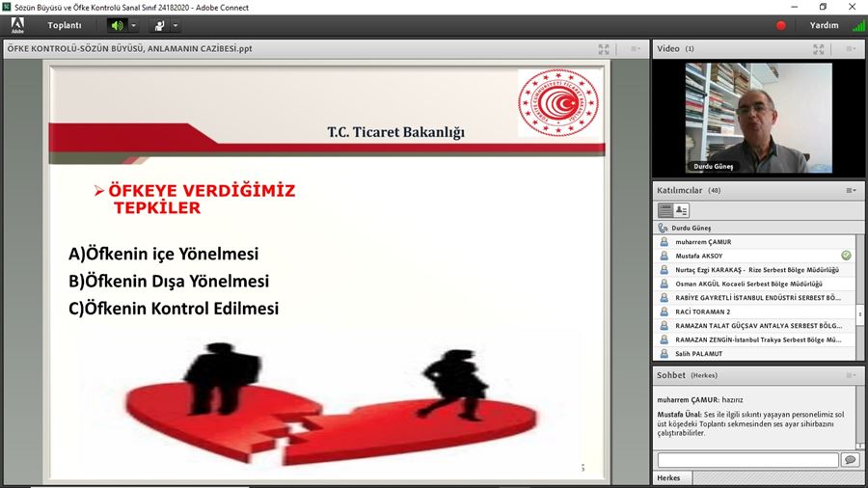Open the Sohbet chat pod options
This screenshot has width=868, height=488.
tap(851, 375)
